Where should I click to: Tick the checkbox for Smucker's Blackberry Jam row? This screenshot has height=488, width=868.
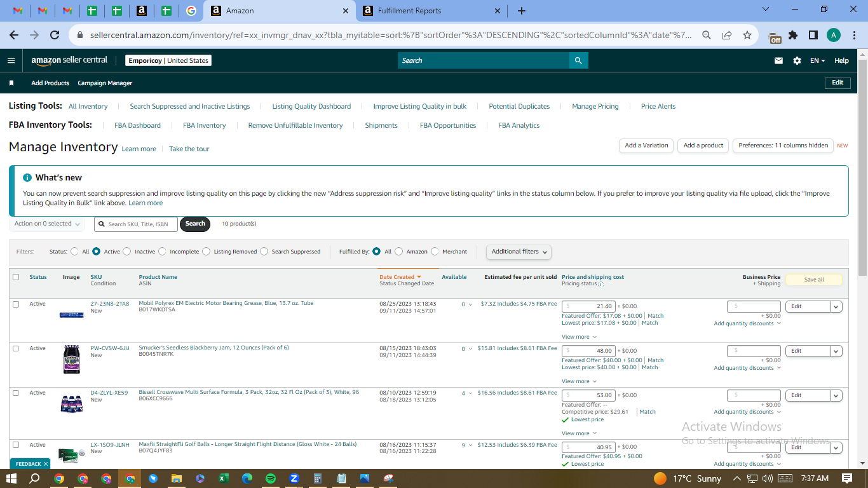16,348
